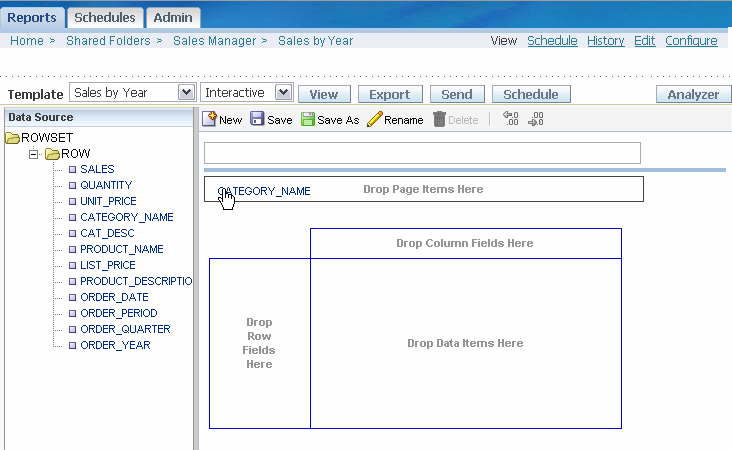
Task: Click the Schedule button beside Send
Action: (531, 94)
